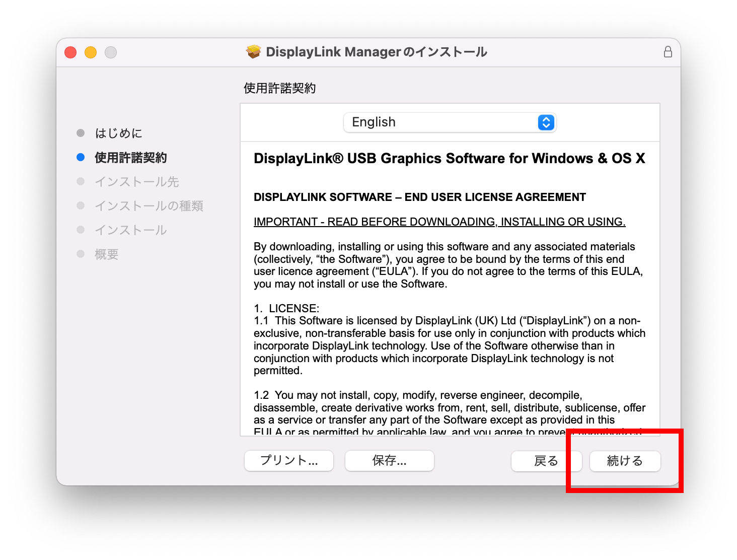Image resolution: width=737 pixels, height=560 pixels.
Task: Click the IMPORTANT - READ BEFORE DOWNLOADING line
Action: (x=439, y=222)
